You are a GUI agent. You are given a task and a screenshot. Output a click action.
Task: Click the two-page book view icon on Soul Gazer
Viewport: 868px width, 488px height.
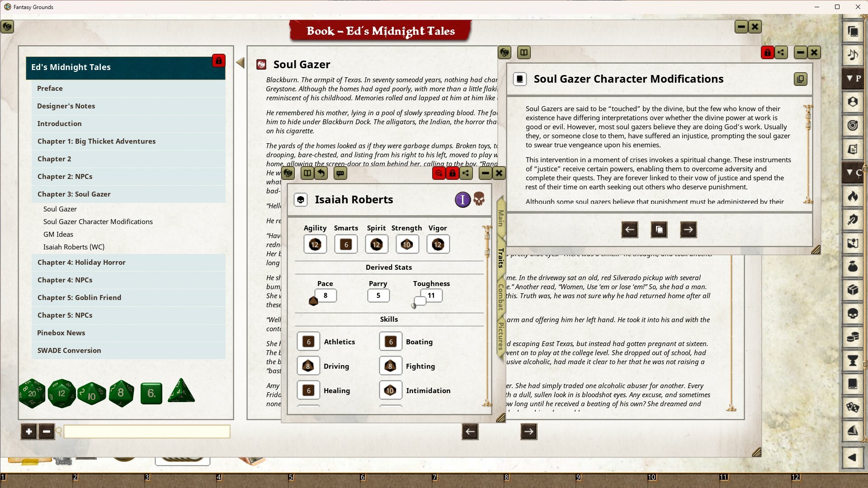pyautogui.click(x=524, y=52)
